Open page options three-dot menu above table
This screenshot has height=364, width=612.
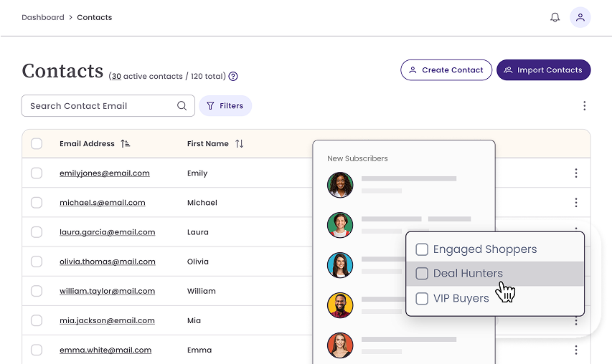584,106
